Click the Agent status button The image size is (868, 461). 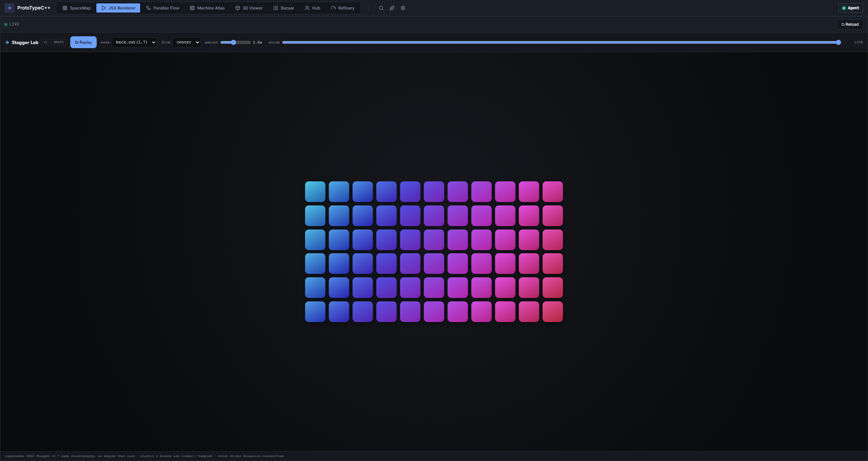850,8
